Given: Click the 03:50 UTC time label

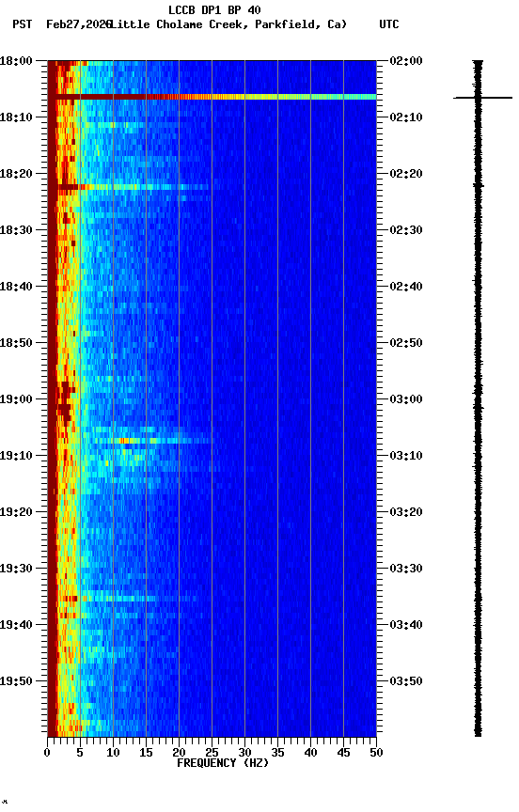Looking at the screenshot, I should click(406, 681).
